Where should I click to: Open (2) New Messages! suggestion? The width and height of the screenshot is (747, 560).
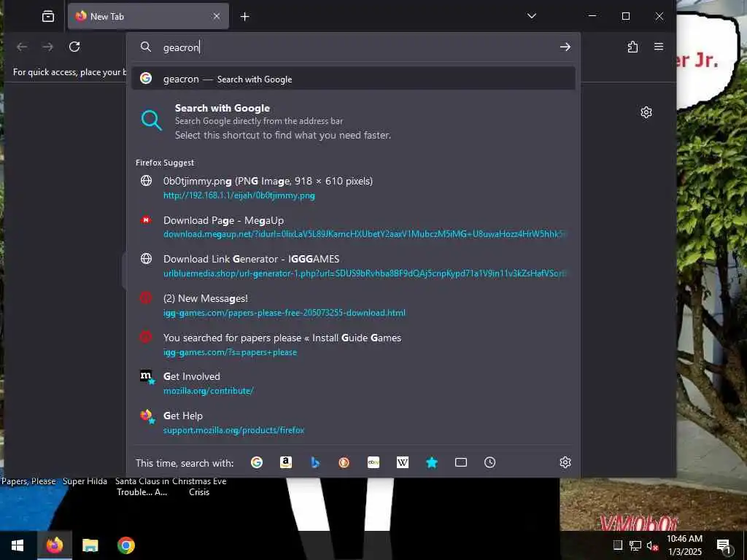[353, 306]
